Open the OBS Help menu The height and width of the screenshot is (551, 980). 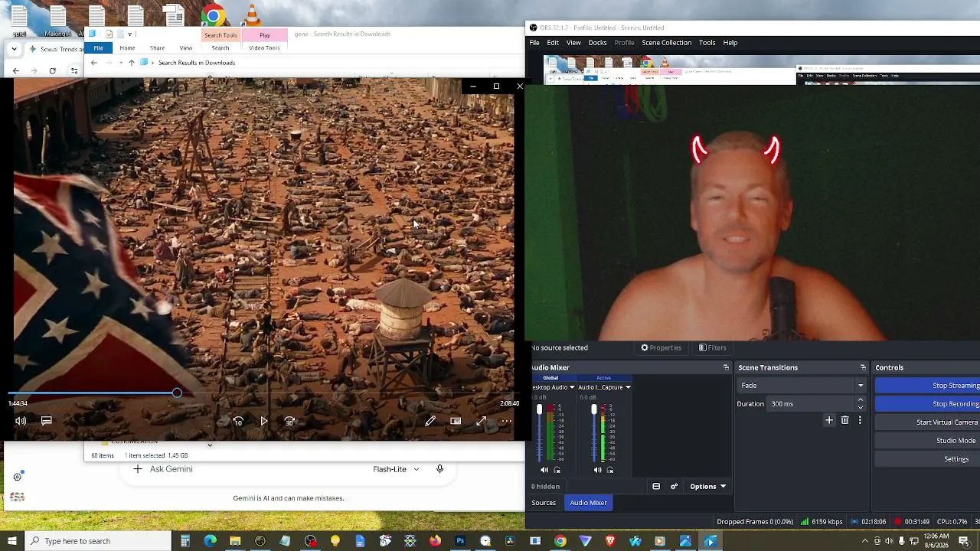point(730,43)
